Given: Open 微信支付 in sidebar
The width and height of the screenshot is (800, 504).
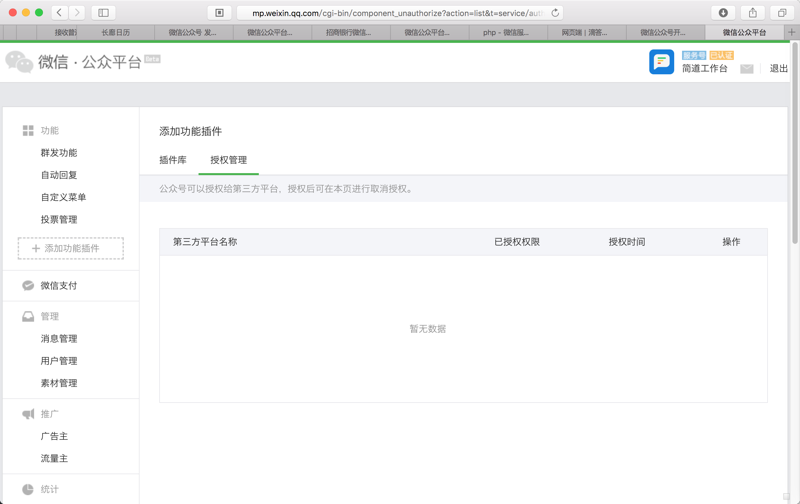Looking at the screenshot, I should coord(59,286).
